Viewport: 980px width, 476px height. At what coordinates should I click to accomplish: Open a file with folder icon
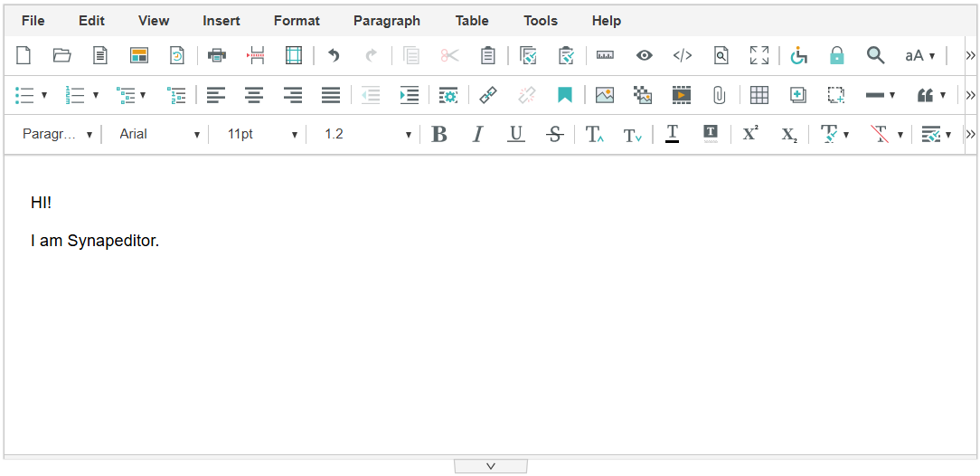point(61,56)
